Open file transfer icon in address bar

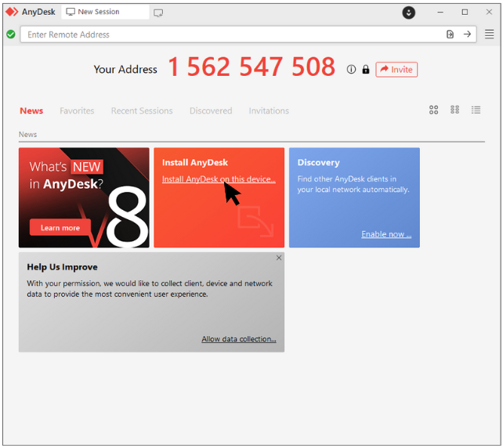coord(450,34)
